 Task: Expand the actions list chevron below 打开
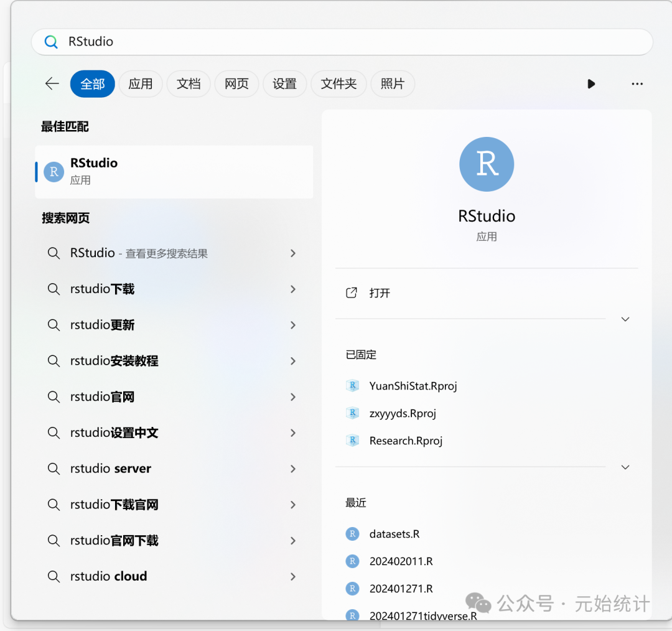tap(625, 319)
